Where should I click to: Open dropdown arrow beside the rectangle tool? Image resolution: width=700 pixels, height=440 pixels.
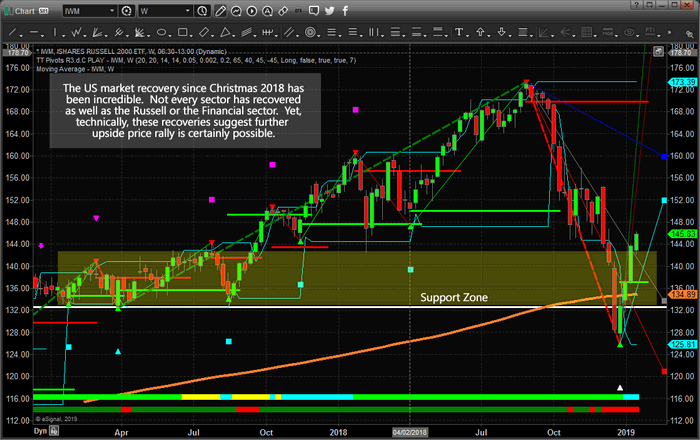[191, 35]
